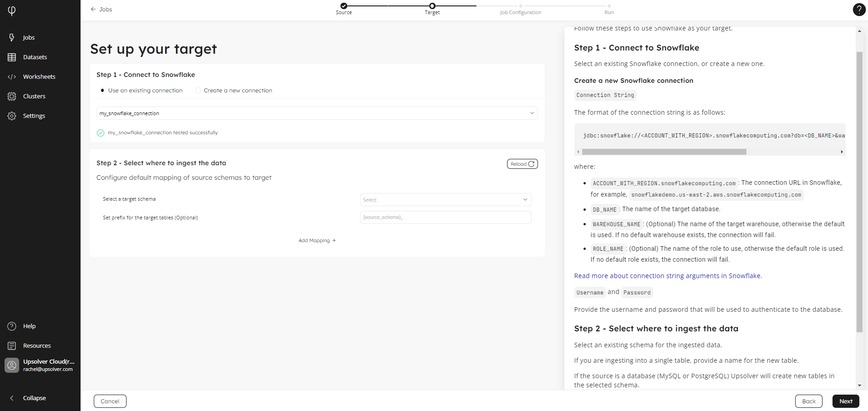The image size is (868, 411).
Task: Click the Upsolver logo icon
Action: point(12,10)
